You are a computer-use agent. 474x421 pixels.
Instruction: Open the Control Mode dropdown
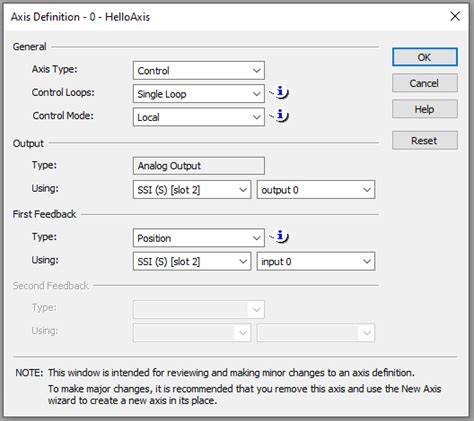tap(199, 117)
